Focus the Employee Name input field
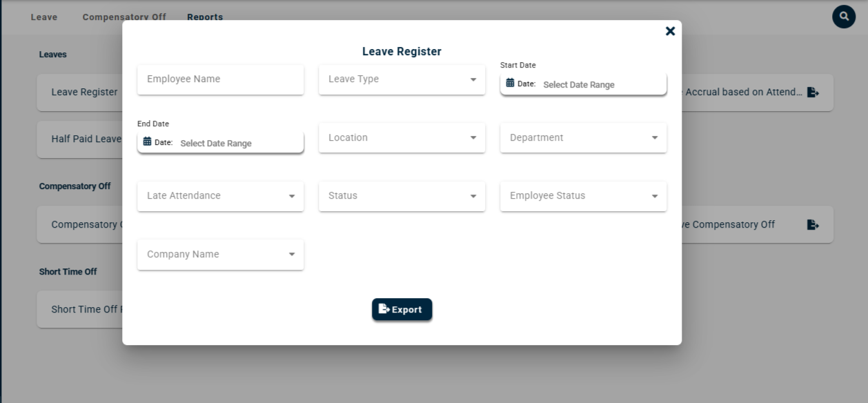The width and height of the screenshot is (868, 403). tap(220, 79)
